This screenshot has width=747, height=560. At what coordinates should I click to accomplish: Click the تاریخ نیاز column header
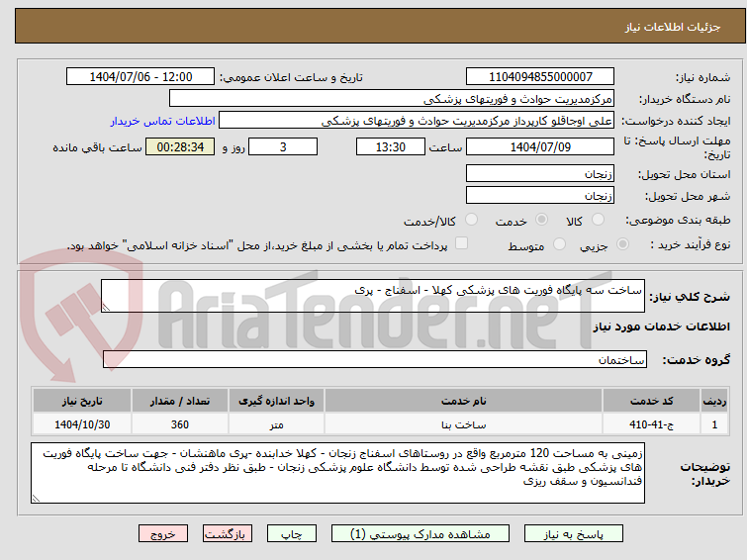pos(82,401)
